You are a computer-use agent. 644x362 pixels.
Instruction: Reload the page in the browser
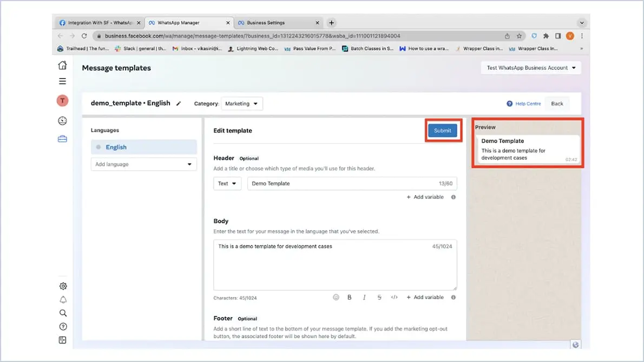pos(84,36)
